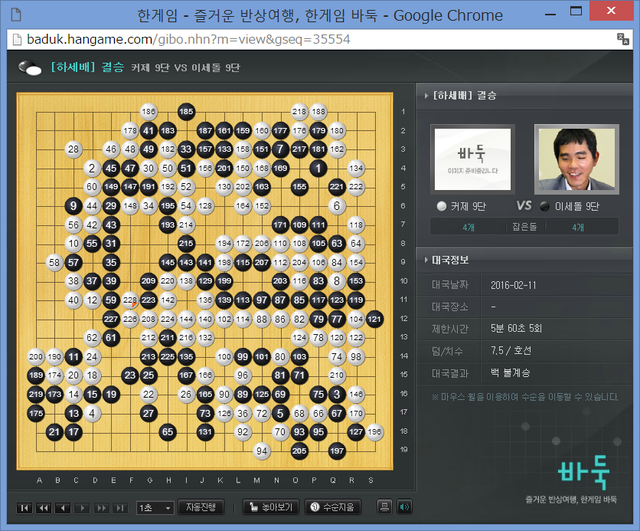This screenshot has height=531, width=640.
Task: Collapse the [하세배] 결승 side panel arrow
Action: [x=427, y=96]
